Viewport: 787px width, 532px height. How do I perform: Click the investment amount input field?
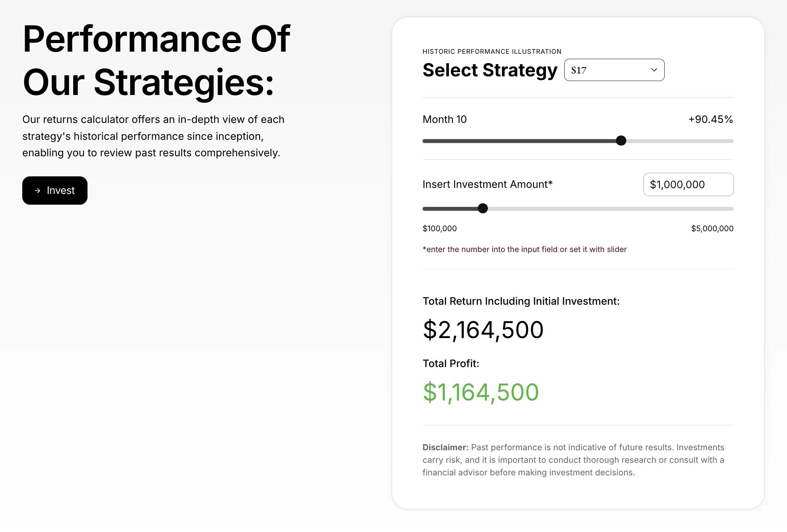pos(688,184)
